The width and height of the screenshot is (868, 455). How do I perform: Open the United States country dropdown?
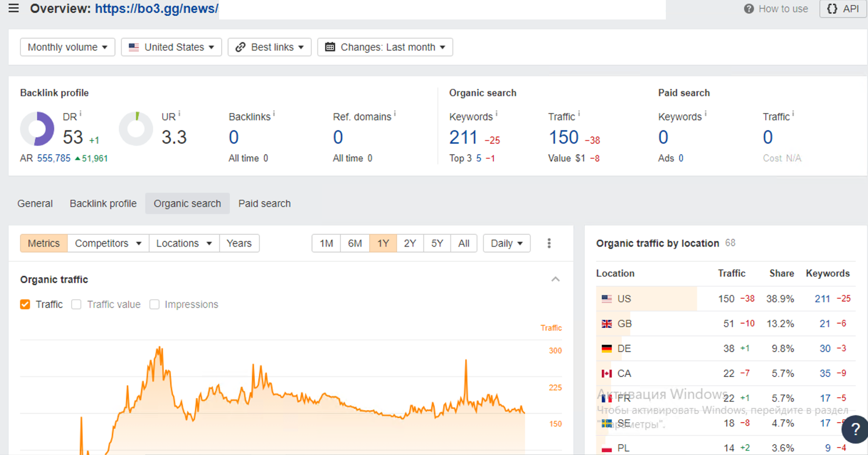(171, 47)
